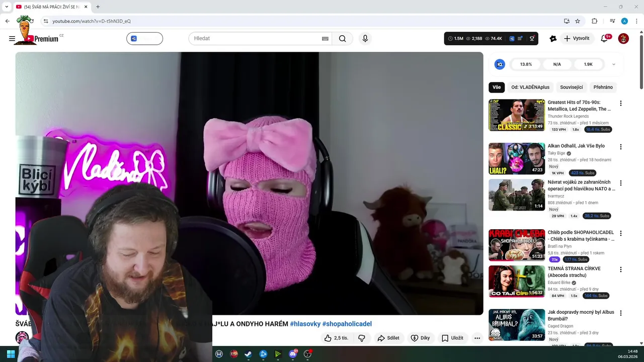Open more actions ellipsis under the video

coord(477,338)
